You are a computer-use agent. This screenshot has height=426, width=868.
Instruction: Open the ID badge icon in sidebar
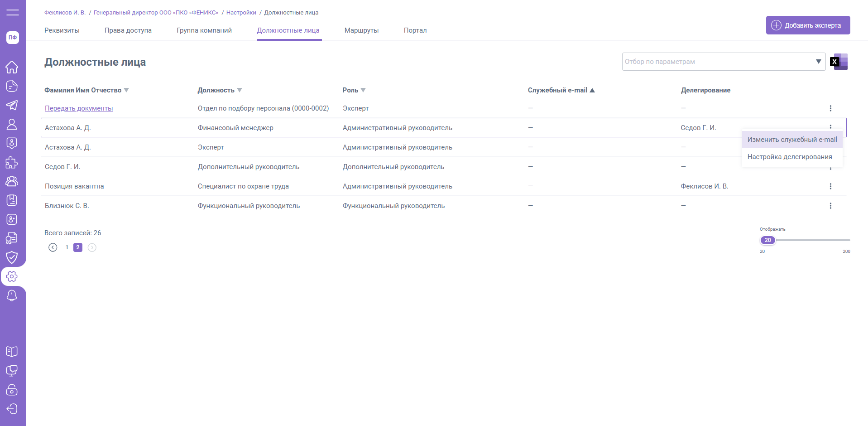(12, 143)
